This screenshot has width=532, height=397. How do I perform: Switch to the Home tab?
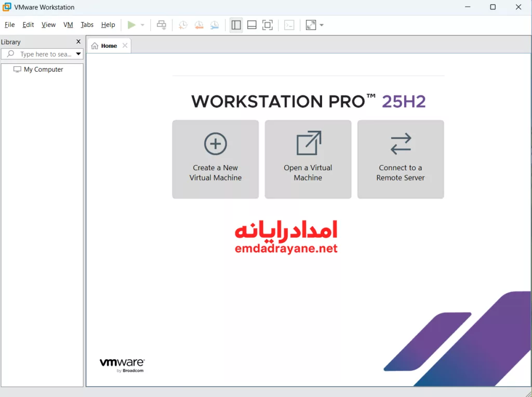(107, 45)
